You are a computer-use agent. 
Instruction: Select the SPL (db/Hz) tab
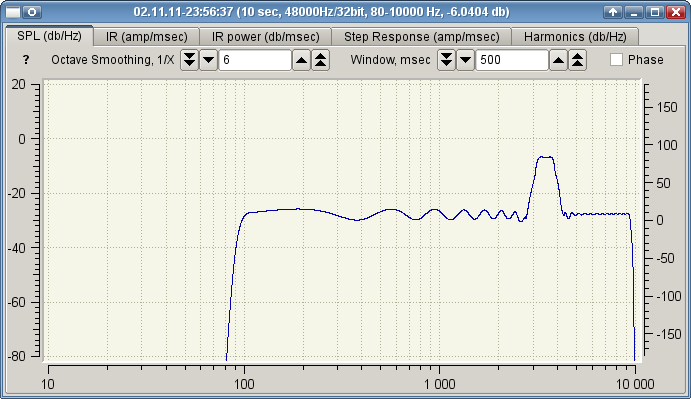(49, 36)
